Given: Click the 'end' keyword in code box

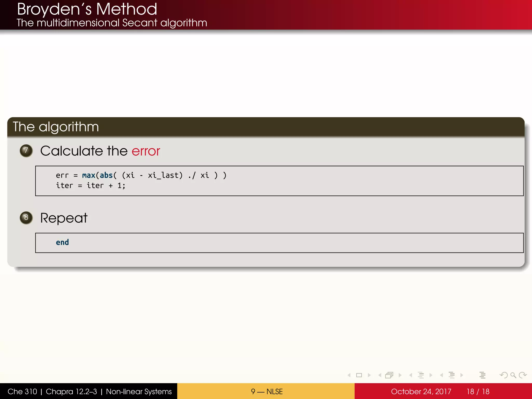Looking at the screenshot, I should pyautogui.click(x=62, y=242).
